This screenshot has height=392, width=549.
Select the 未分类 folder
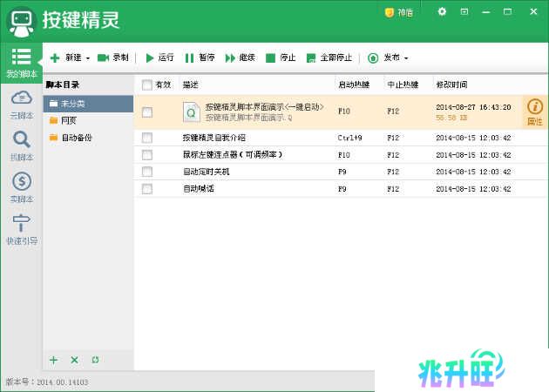tap(88, 104)
